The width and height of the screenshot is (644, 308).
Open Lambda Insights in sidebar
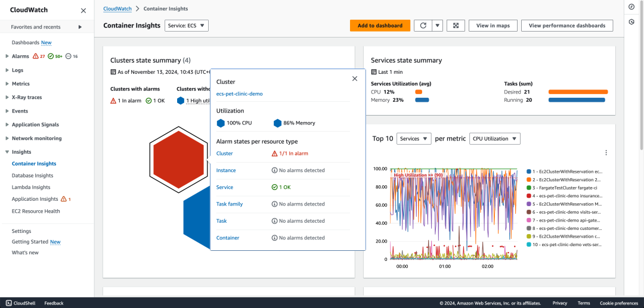tap(31, 188)
